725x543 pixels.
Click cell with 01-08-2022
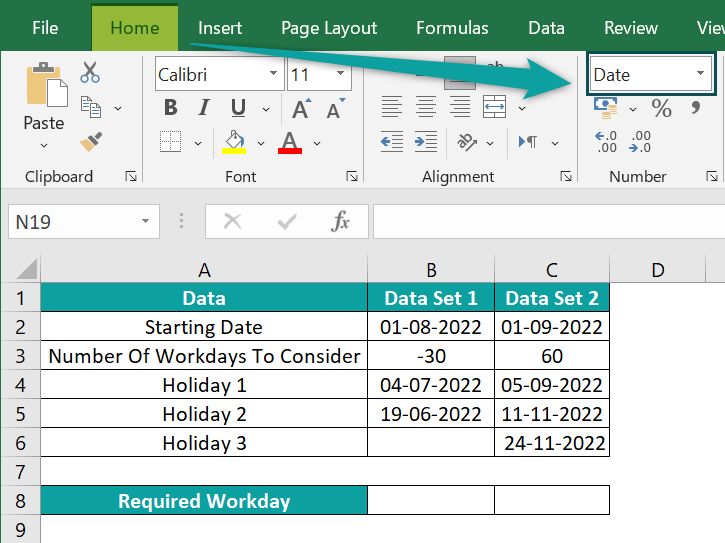click(x=431, y=327)
